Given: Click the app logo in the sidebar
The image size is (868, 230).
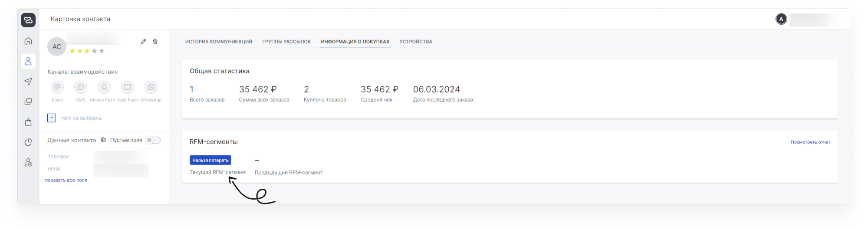Looking at the screenshot, I should tap(28, 20).
